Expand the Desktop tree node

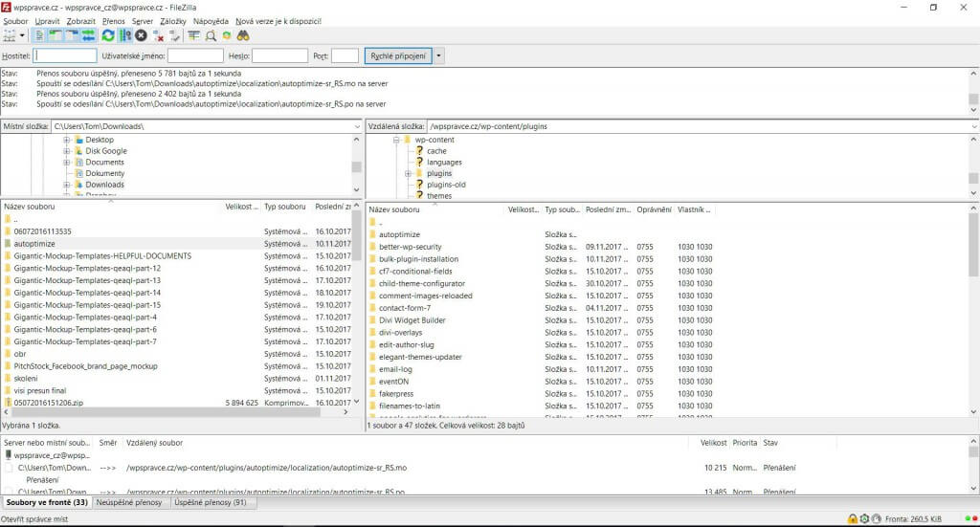click(x=66, y=140)
